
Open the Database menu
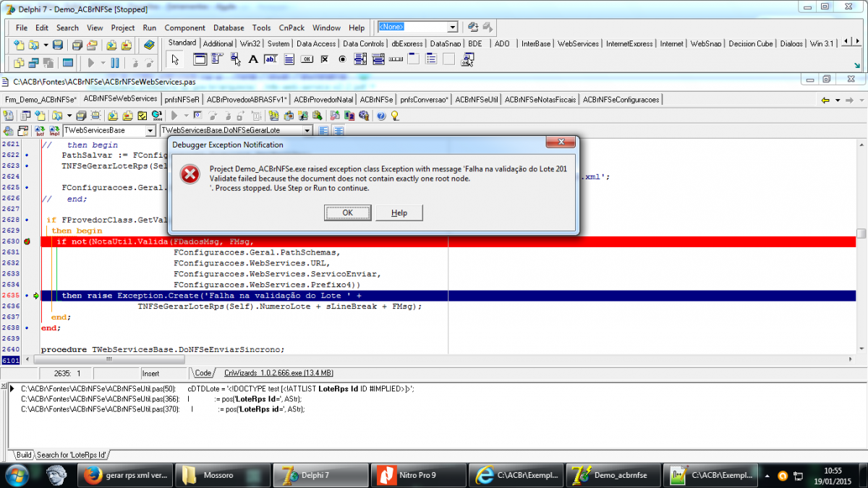(x=229, y=27)
